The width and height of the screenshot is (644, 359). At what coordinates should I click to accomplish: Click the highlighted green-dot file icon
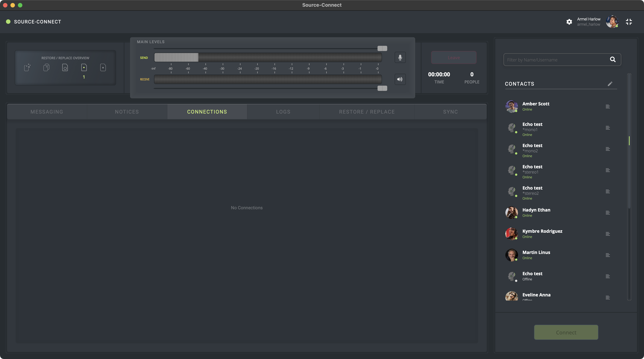pos(84,67)
